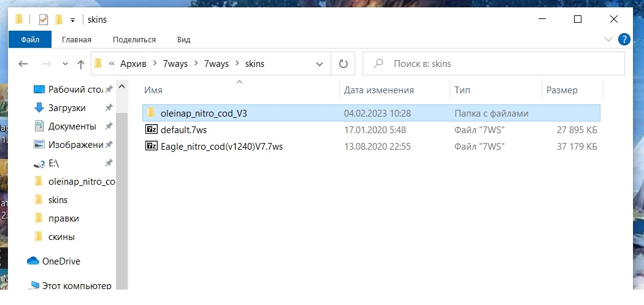The height and width of the screenshot is (305, 644).
Task: Click the Back navigation arrow
Action: click(x=23, y=64)
